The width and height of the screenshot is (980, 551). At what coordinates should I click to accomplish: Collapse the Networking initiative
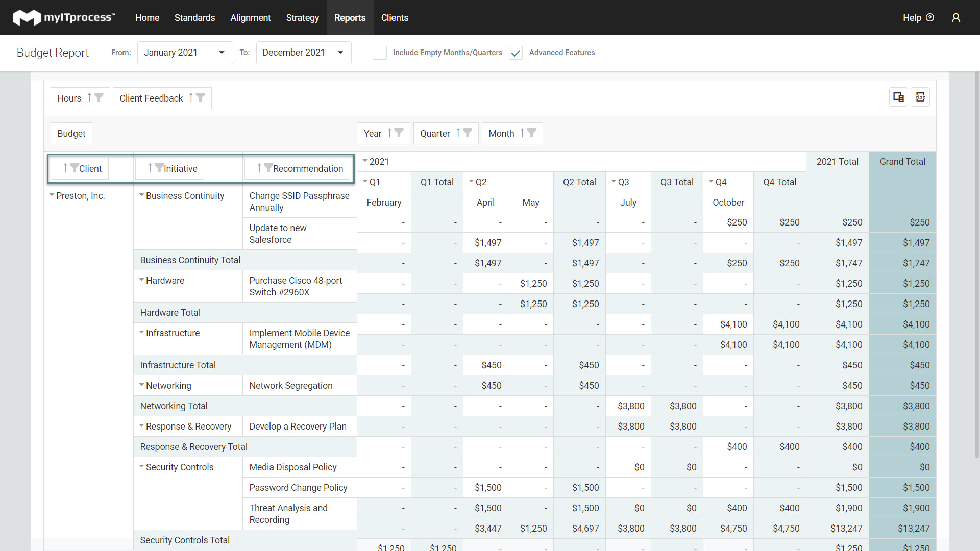coord(141,385)
